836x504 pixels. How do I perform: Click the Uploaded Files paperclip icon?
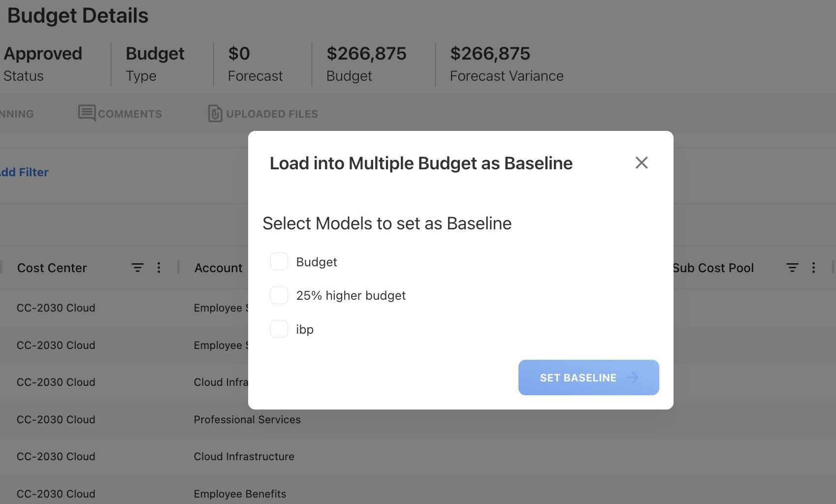[215, 113]
